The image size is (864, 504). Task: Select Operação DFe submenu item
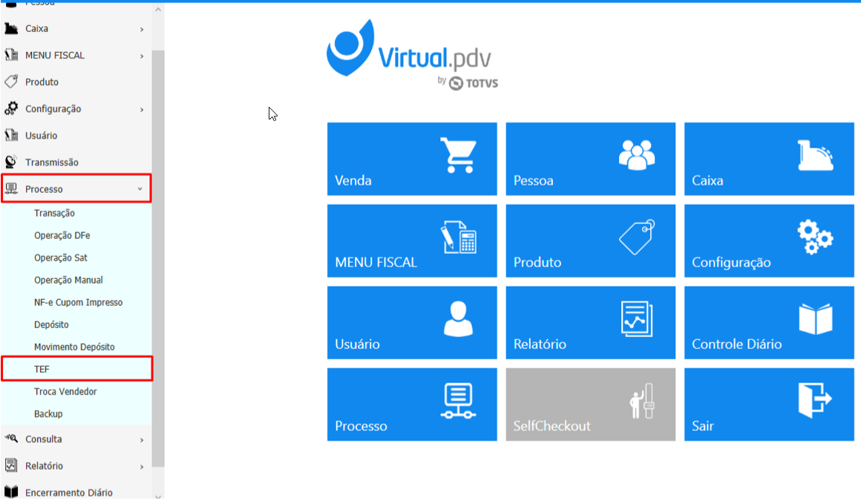tap(62, 235)
